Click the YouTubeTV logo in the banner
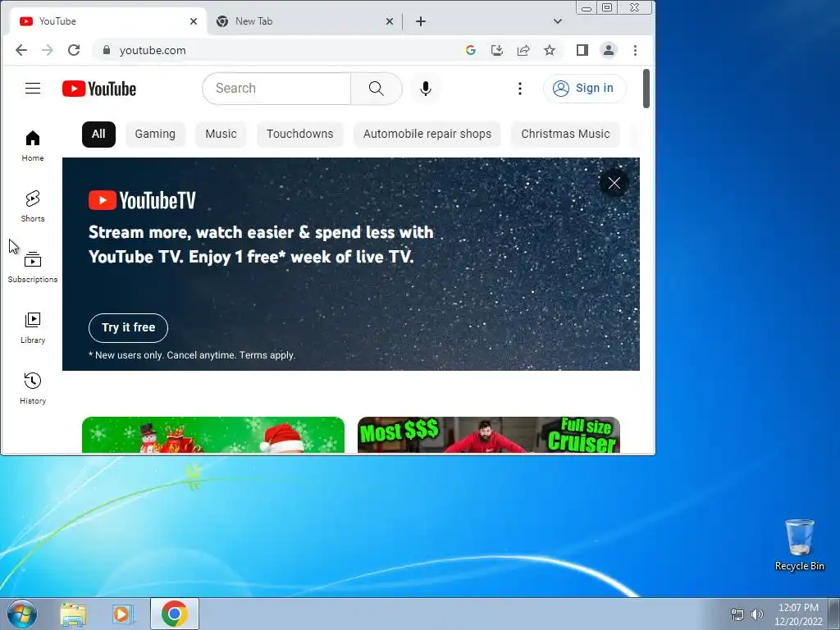Screen dimensions: 840x630 pyautogui.click(x=142, y=200)
